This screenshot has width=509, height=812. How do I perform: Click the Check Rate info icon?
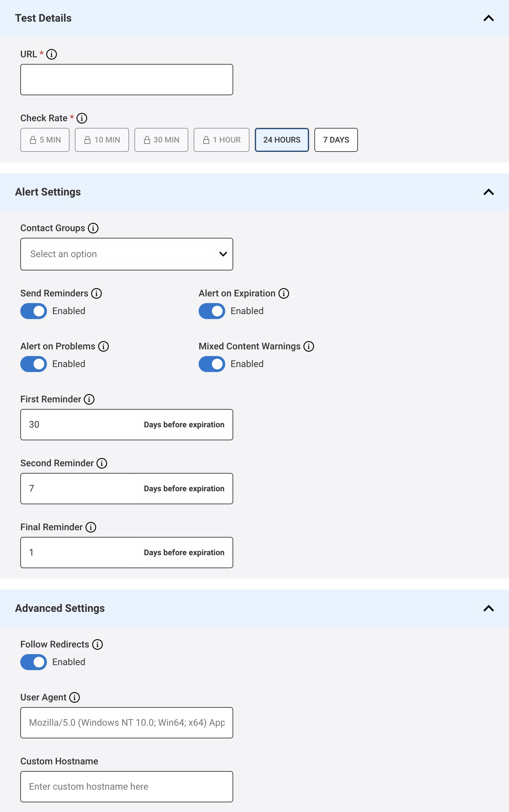click(83, 118)
